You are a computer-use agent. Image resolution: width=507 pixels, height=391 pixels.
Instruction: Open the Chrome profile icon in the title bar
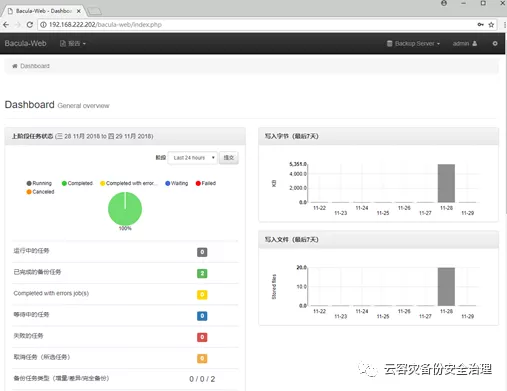[444, 3]
